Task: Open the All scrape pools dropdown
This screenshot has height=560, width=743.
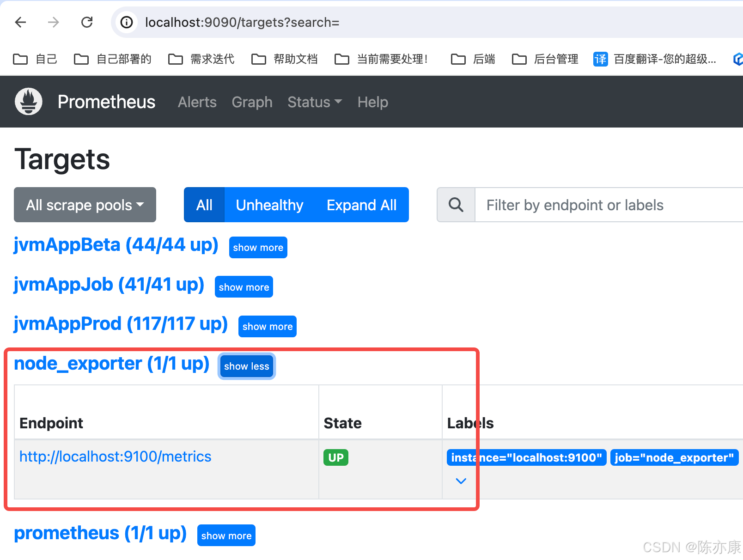Action: point(85,205)
